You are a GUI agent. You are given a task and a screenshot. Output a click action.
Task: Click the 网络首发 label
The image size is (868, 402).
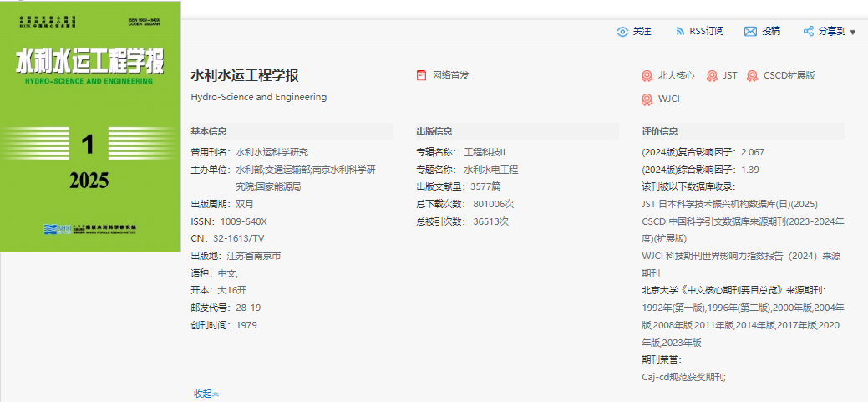click(x=450, y=75)
